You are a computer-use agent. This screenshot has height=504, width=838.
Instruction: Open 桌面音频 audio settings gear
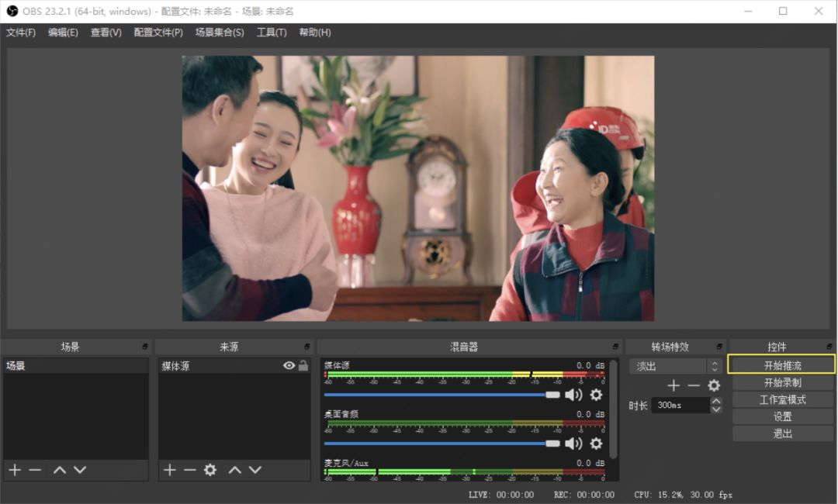tap(596, 444)
